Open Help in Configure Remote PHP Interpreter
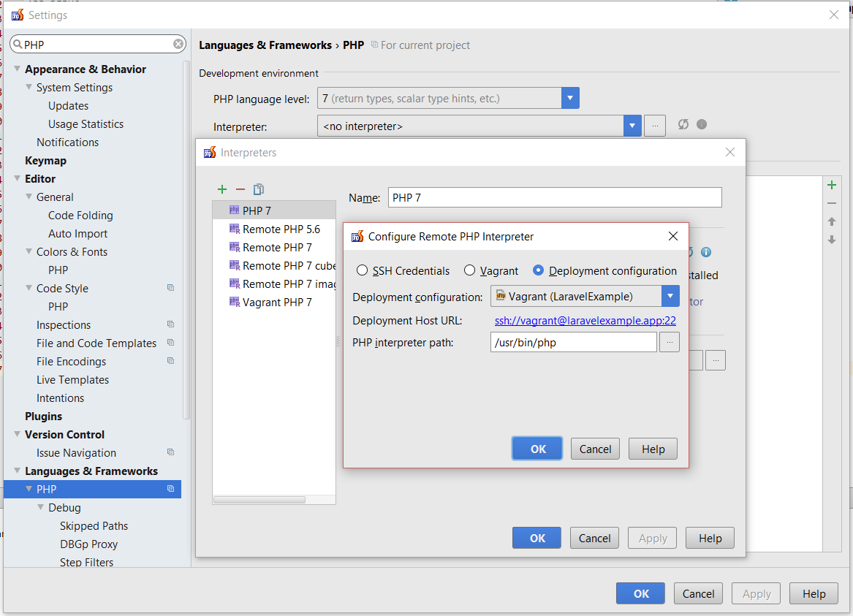The width and height of the screenshot is (853, 616). click(653, 449)
